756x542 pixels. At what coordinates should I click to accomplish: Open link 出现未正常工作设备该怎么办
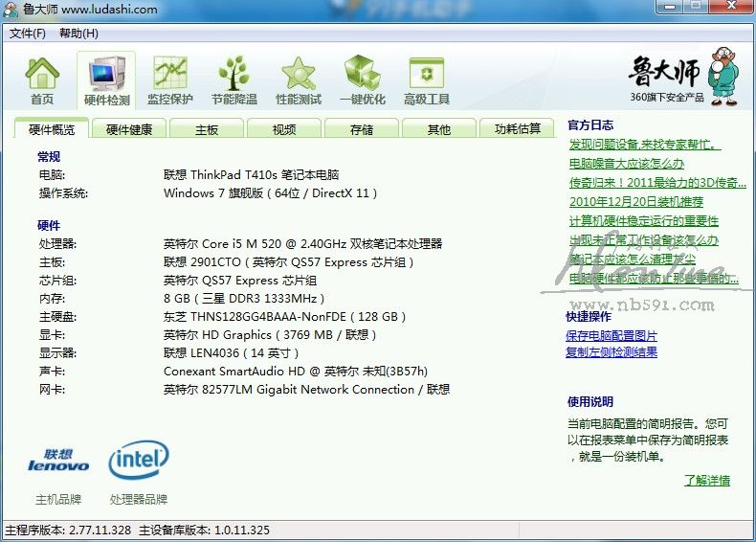click(644, 240)
